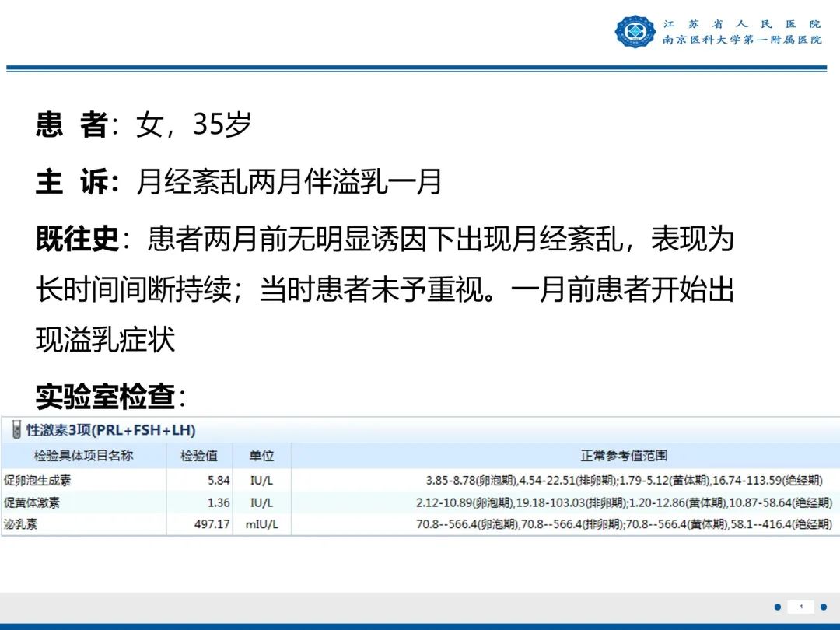Click the 检验具体项目名称 column header

(x=83, y=456)
